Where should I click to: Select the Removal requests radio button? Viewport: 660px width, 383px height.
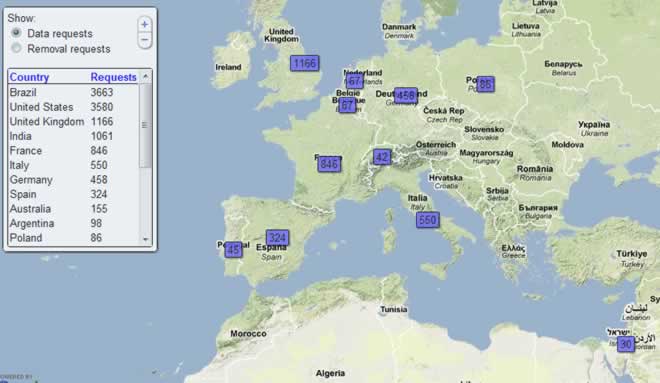16,48
